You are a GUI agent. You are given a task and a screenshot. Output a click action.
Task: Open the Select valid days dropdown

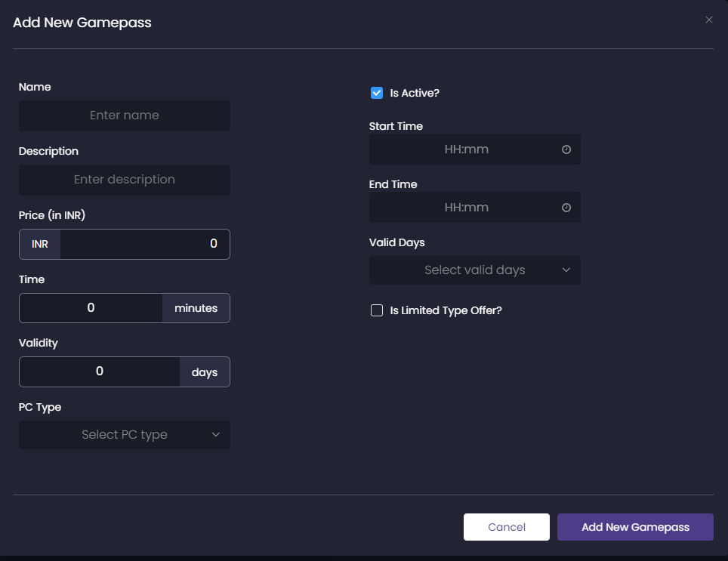474,270
